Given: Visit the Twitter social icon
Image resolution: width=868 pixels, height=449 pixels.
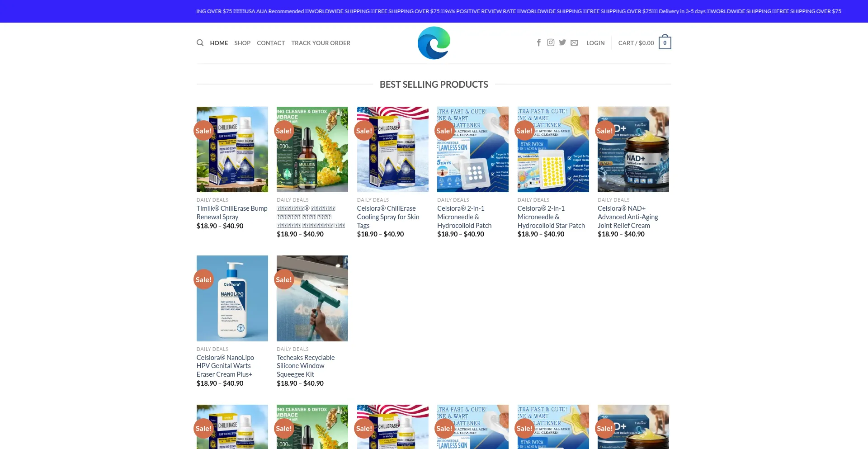Looking at the screenshot, I should pyautogui.click(x=562, y=43).
